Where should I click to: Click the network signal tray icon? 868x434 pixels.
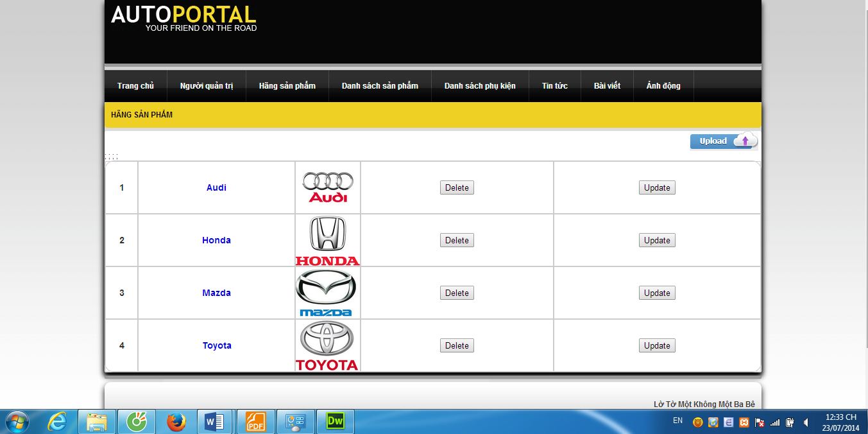click(775, 422)
